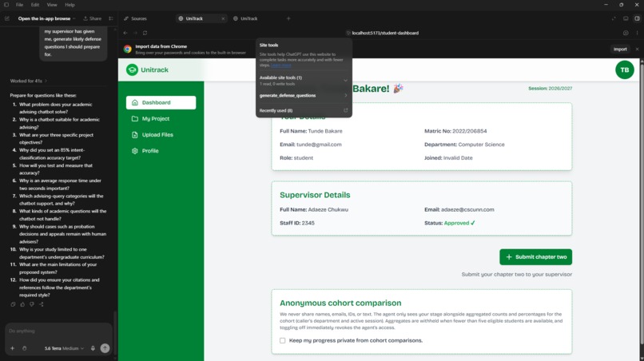
Task: Expand the browser panel with arrows icon
Action: [x=614, y=18]
